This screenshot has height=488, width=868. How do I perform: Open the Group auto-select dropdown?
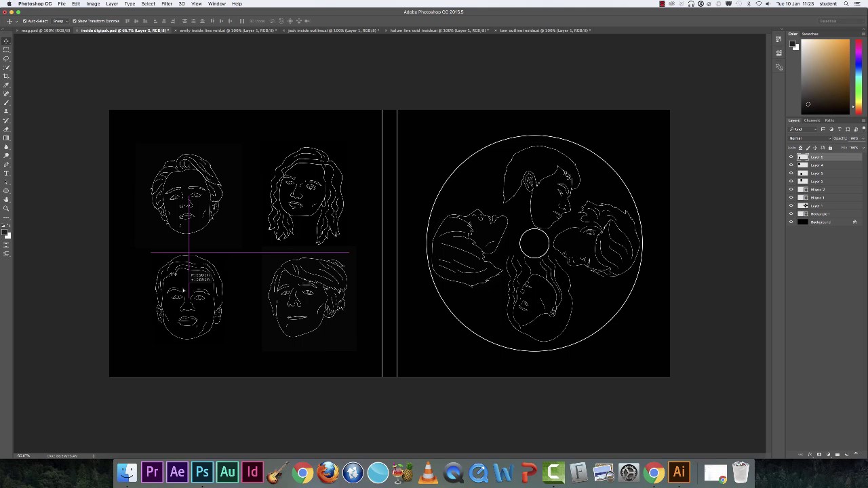[x=60, y=21]
